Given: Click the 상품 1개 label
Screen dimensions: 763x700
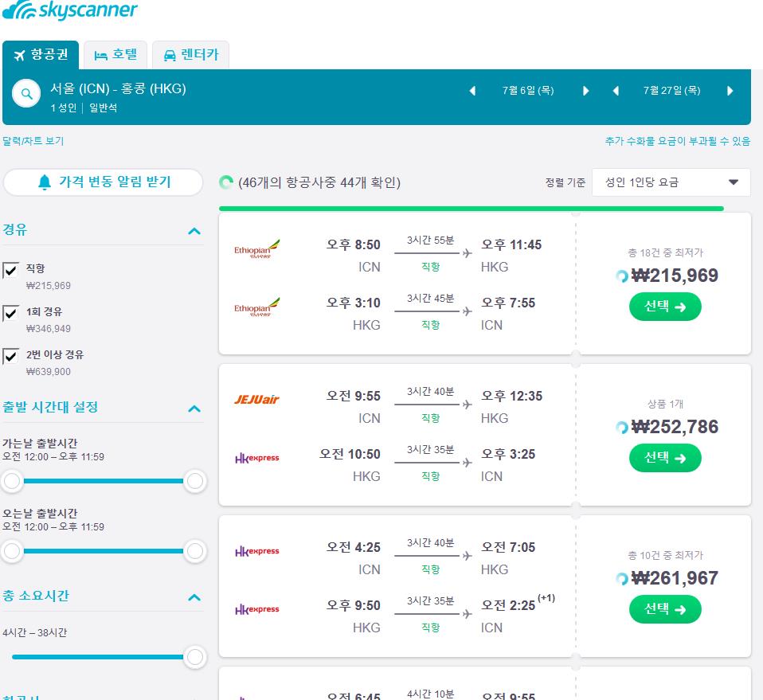Looking at the screenshot, I should click(665, 405).
